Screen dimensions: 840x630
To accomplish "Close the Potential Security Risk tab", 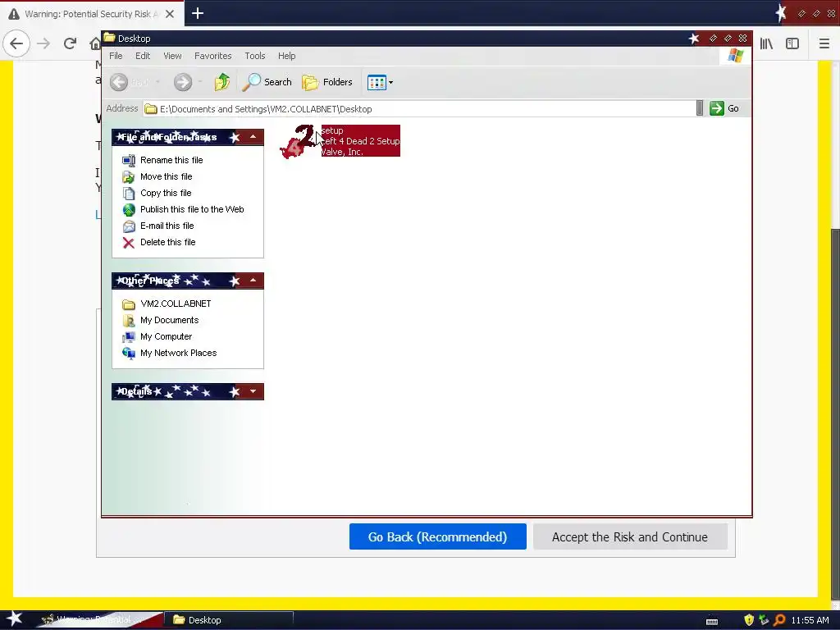I will click(x=170, y=14).
